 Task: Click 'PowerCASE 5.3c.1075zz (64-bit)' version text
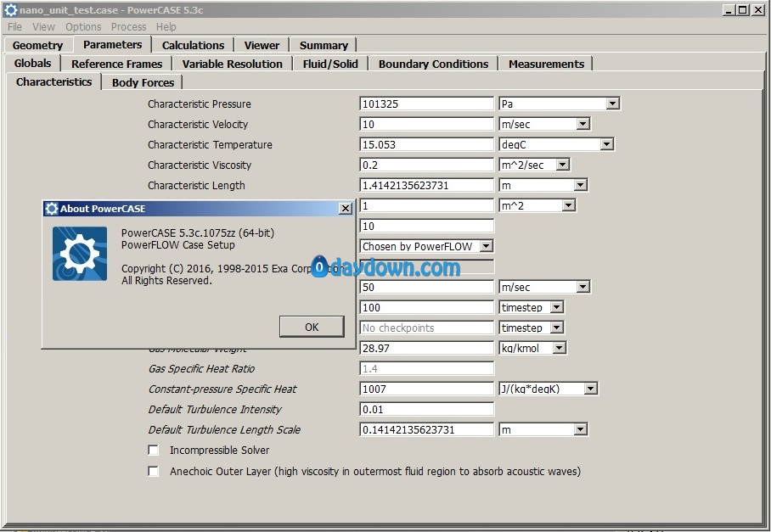coord(198,232)
